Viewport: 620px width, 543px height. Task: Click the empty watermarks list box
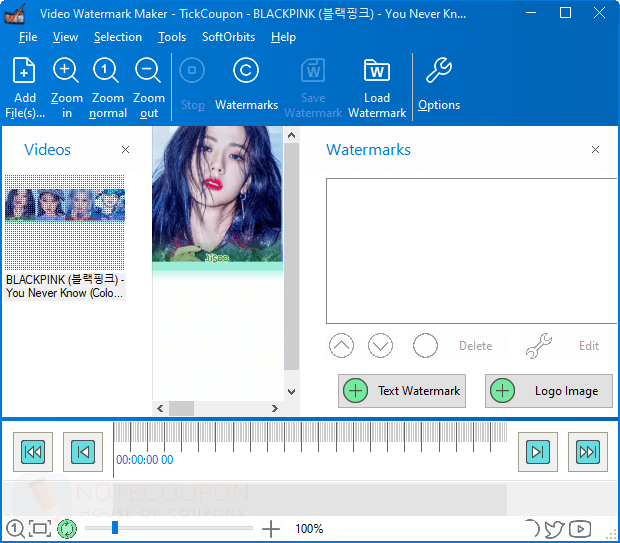coord(471,251)
